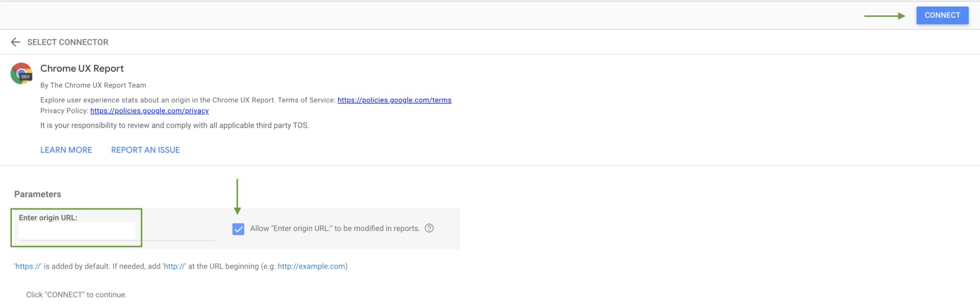The width and height of the screenshot is (980, 305).
Task: Click the Chrome UX Report title
Action: coord(82,68)
